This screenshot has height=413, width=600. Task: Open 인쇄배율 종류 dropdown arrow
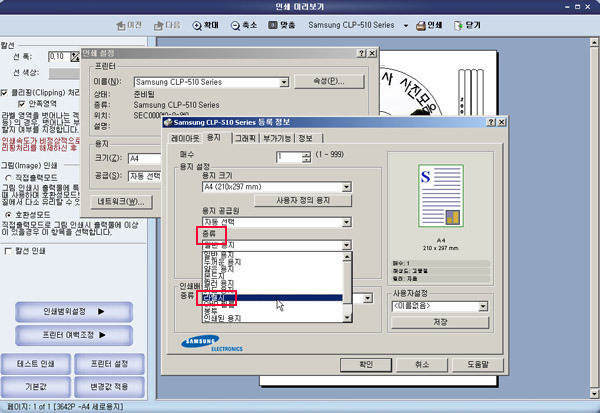tap(368, 298)
